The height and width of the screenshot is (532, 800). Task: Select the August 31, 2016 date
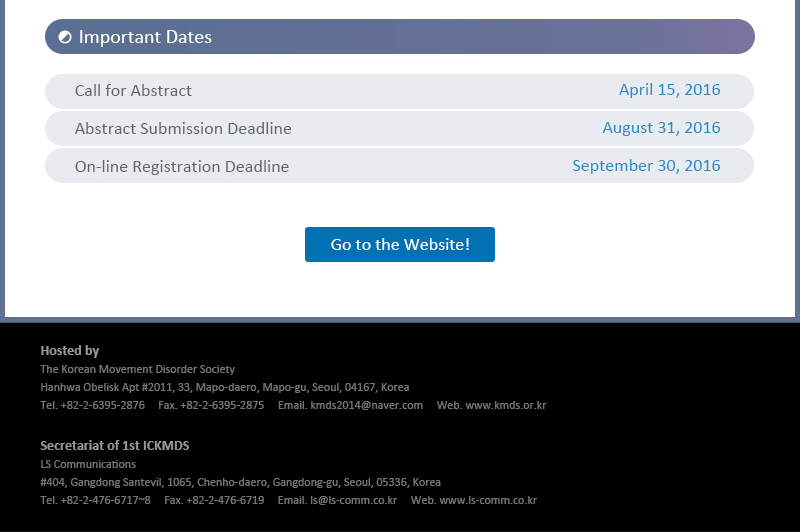pos(661,128)
